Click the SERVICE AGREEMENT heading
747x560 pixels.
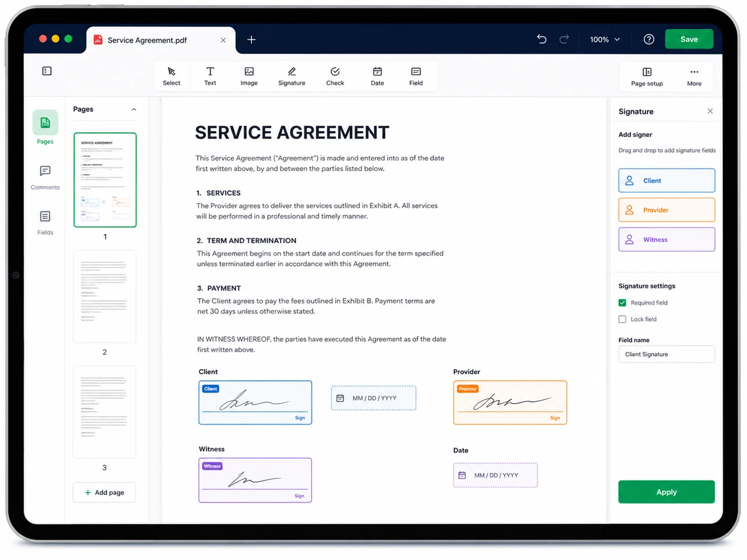(292, 132)
